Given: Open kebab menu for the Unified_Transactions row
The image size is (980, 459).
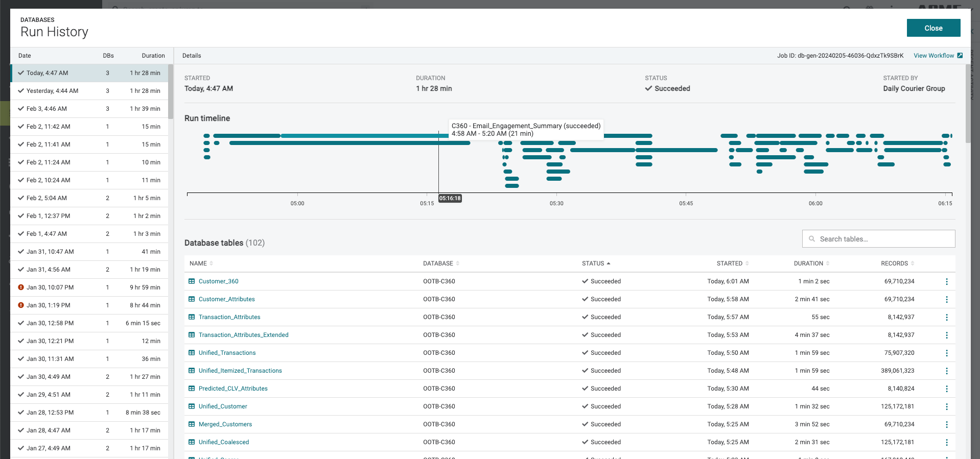Looking at the screenshot, I should (946, 353).
